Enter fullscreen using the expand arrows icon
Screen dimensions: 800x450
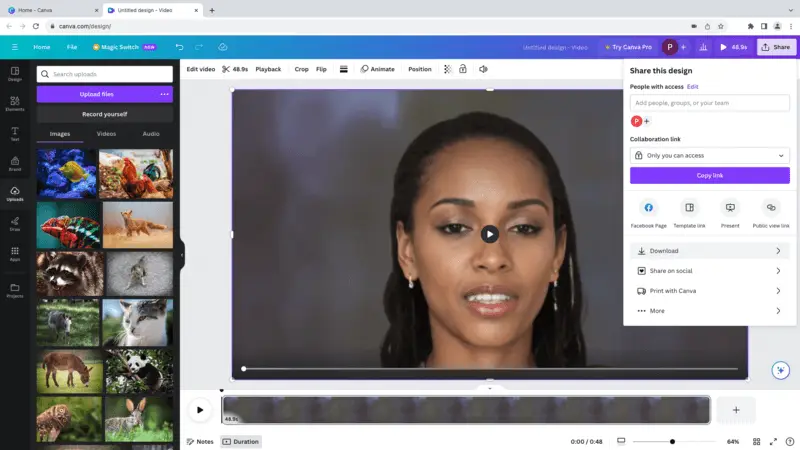[772, 441]
